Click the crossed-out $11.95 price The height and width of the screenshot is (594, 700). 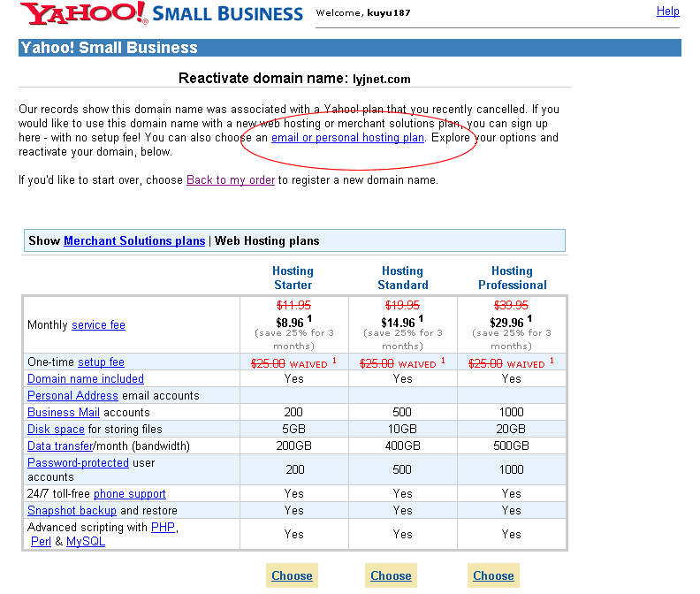click(x=293, y=306)
